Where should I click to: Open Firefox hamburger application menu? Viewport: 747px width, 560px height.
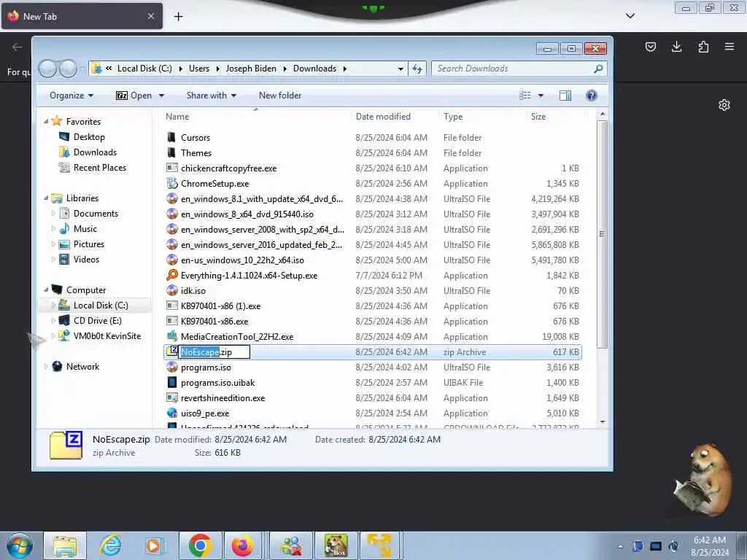pyautogui.click(x=729, y=47)
